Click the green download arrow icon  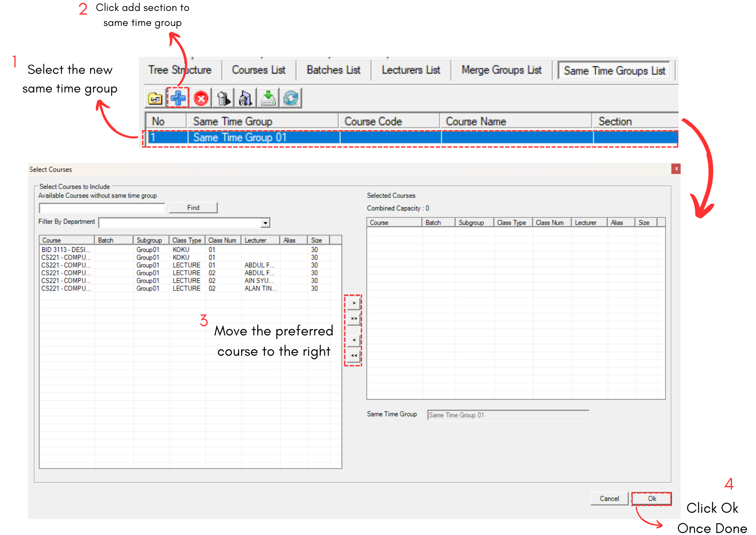(268, 98)
